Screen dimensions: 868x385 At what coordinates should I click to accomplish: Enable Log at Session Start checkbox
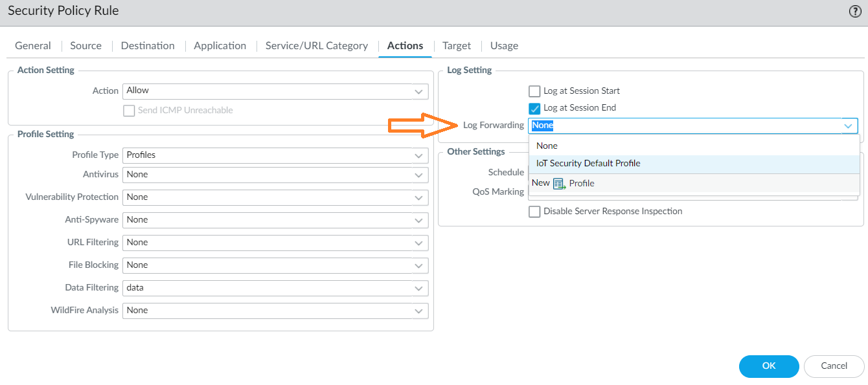point(534,91)
